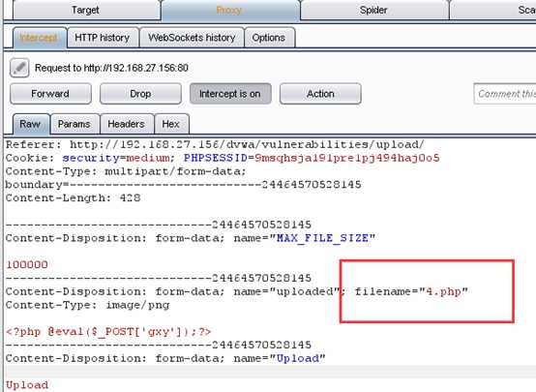Switch to the Proxy tab
Viewport: 536px width, 392px height.
pos(229,11)
